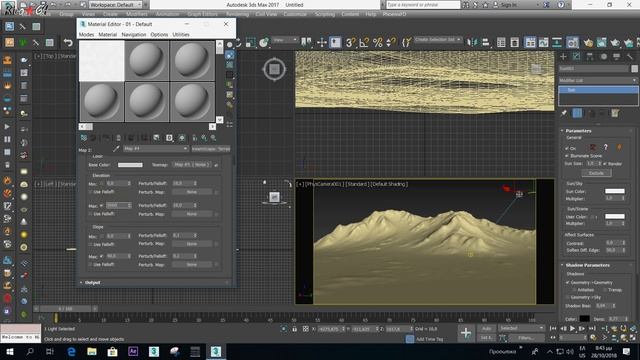Click Go to Parent icon in Material Editor
640x360 pixels.
coord(204,138)
